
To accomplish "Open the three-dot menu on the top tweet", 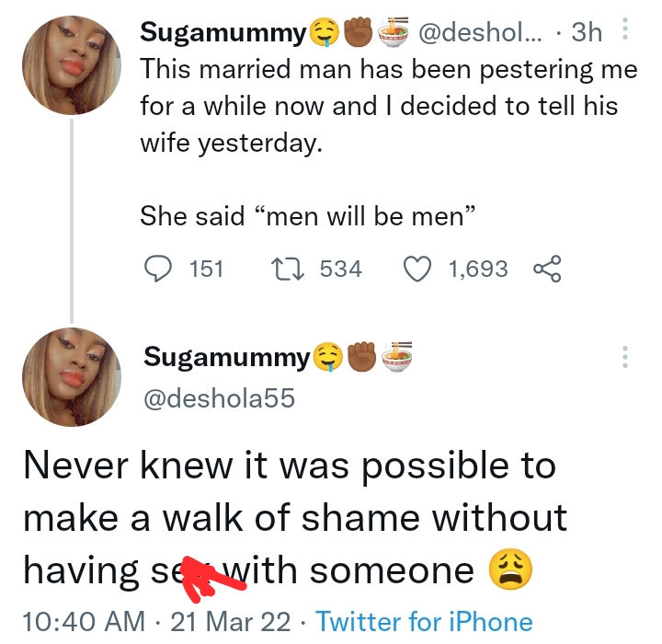I will point(626,34).
